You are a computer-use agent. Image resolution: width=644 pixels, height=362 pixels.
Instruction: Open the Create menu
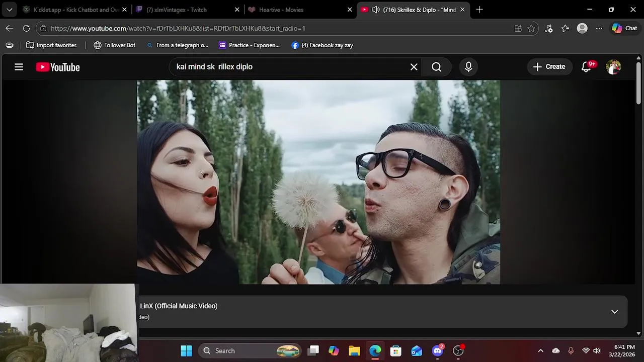549,66
